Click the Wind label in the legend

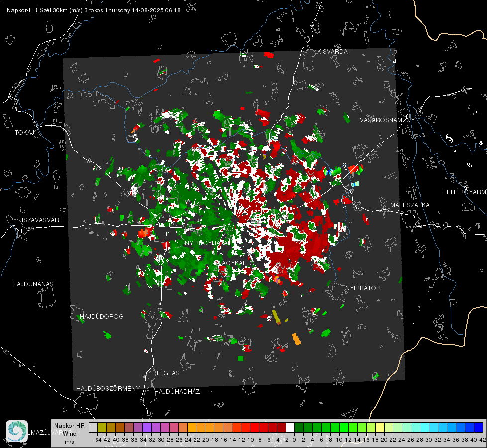pyautogui.click(x=70, y=433)
